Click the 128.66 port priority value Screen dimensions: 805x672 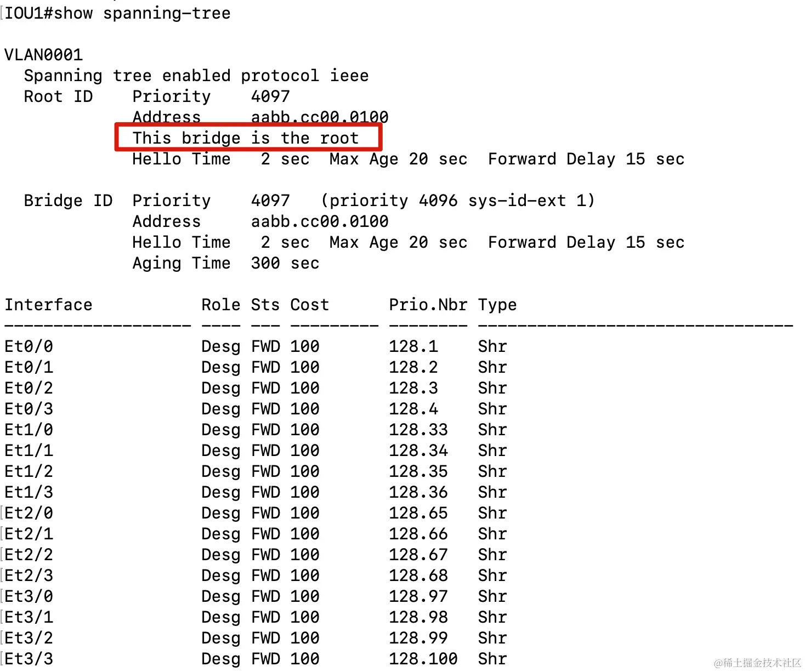coord(418,534)
